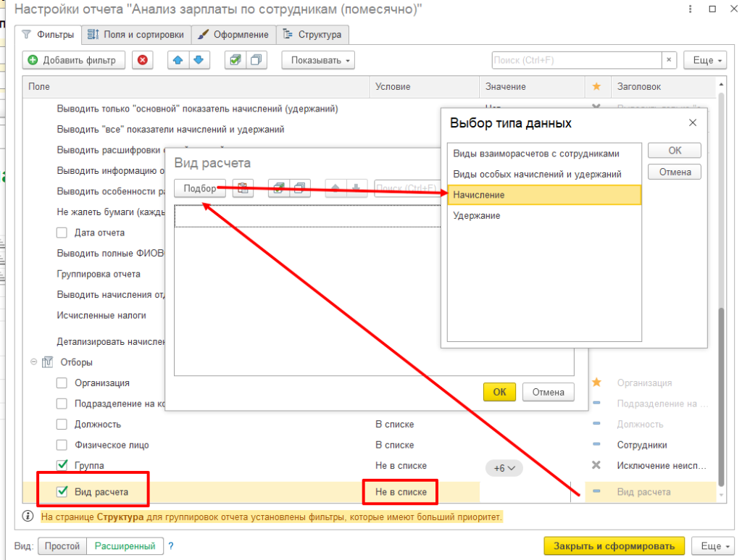Viewport: 742px width, 560px height.
Task: Uncheck the Группа filter checkbox
Action: [62, 465]
